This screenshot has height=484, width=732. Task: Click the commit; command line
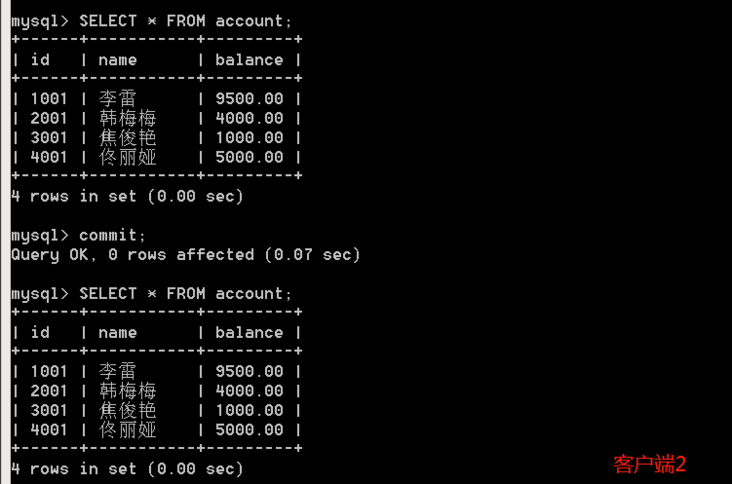click(x=112, y=235)
